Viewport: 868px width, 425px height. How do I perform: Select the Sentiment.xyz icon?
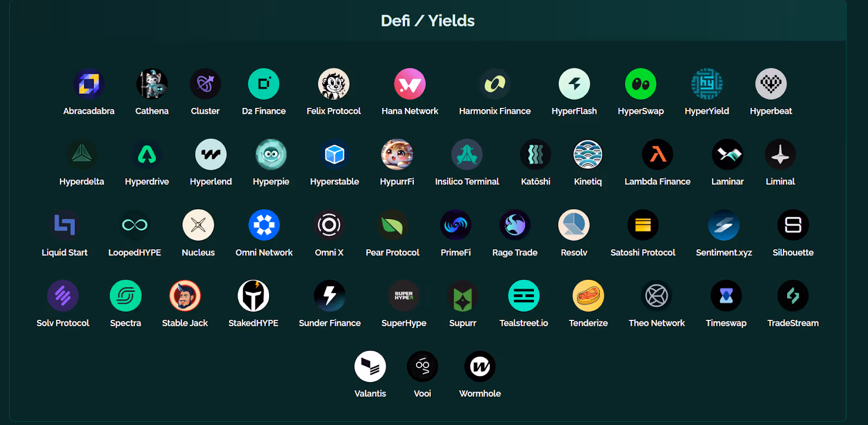point(724,225)
